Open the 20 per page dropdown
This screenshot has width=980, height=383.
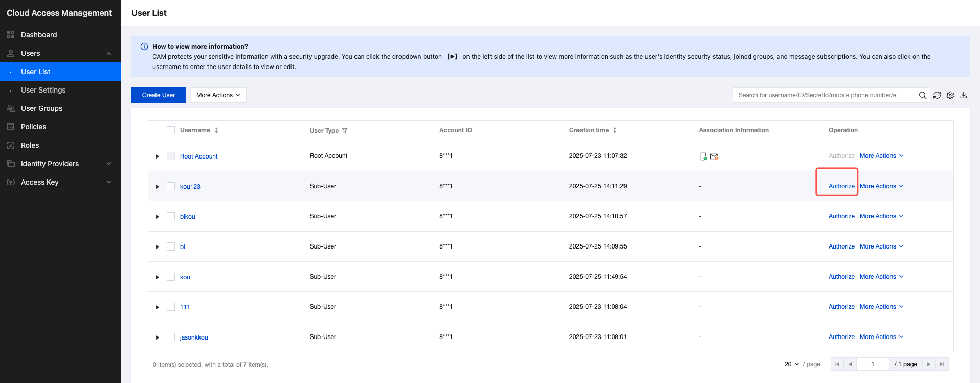[791, 364]
